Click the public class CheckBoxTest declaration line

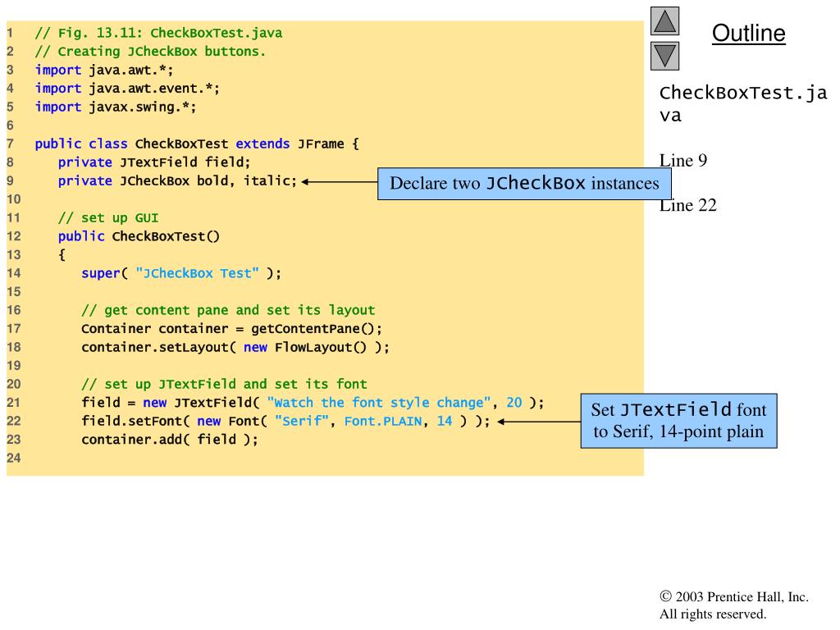[x=197, y=144]
